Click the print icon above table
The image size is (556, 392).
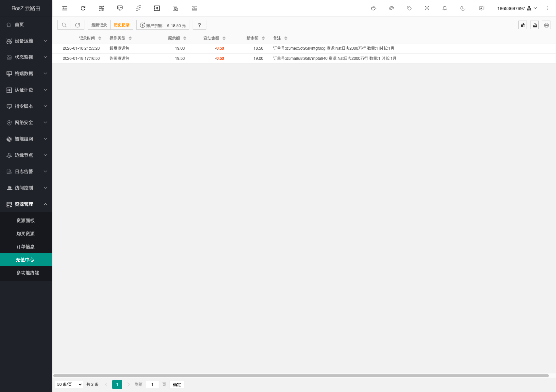[546, 25]
